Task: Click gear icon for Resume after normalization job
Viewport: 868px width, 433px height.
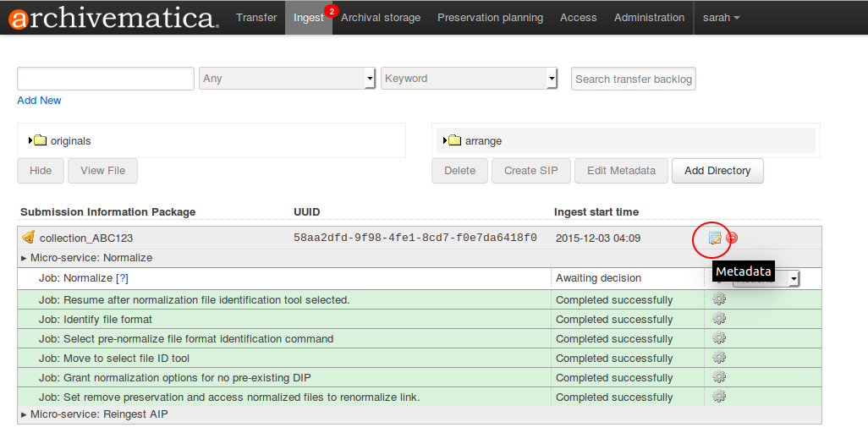Action: pos(719,299)
